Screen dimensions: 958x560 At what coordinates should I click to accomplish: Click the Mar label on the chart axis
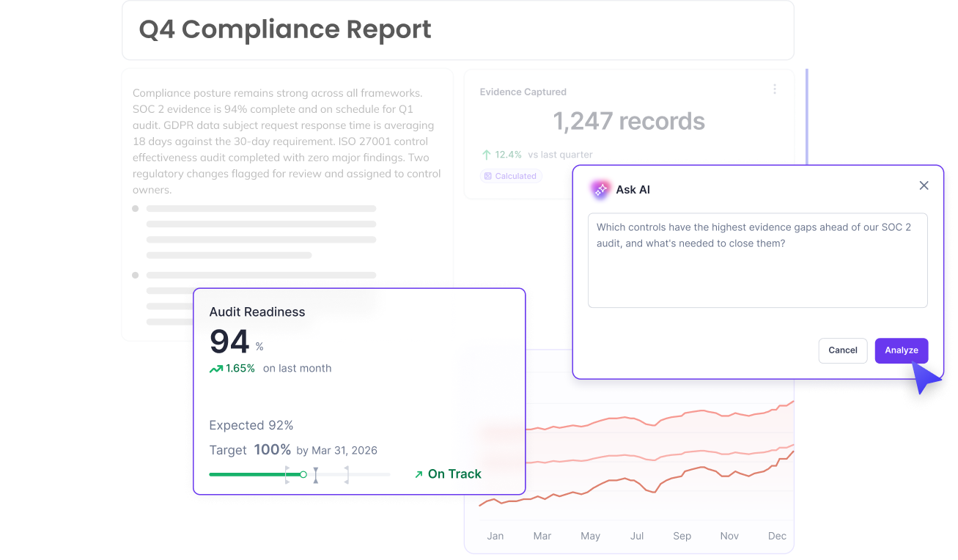(x=542, y=536)
